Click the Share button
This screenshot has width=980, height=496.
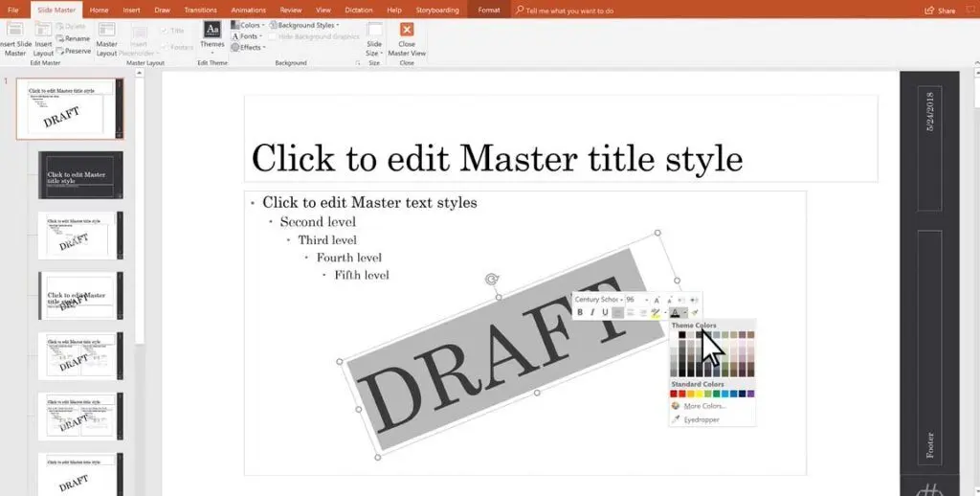[940, 10]
